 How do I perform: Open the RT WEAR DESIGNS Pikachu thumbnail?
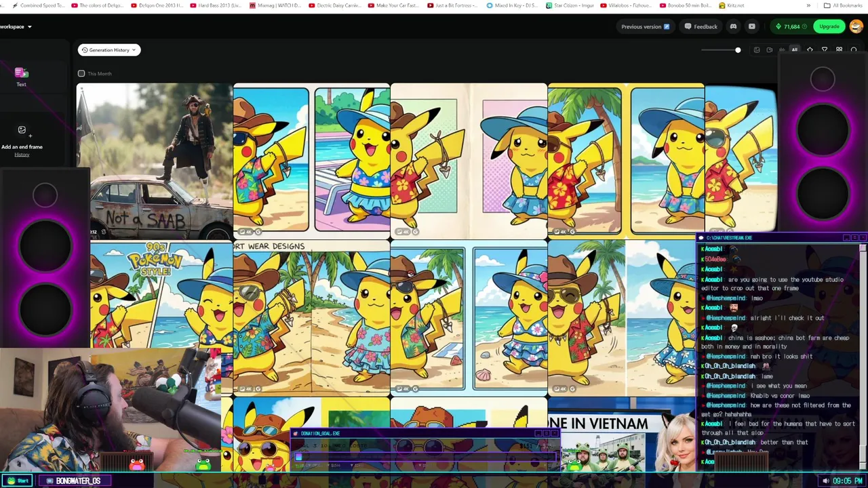311,317
